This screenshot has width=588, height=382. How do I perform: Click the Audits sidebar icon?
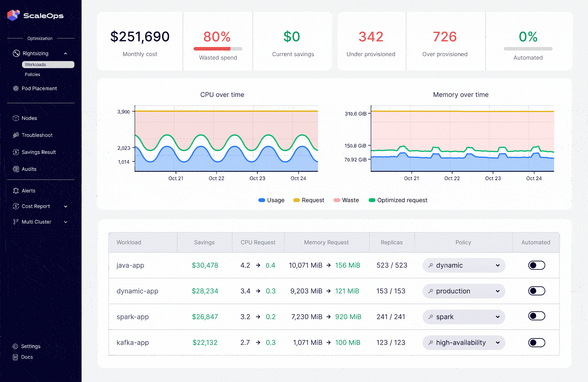point(16,169)
